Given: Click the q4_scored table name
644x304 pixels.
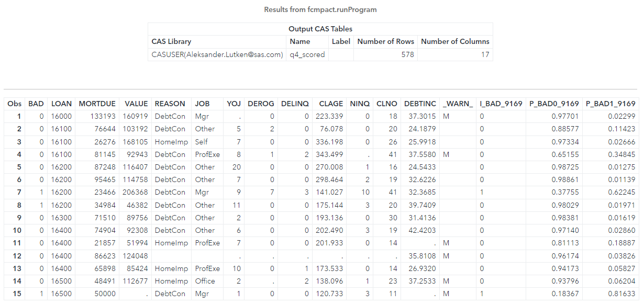Looking at the screenshot, I should [307, 54].
